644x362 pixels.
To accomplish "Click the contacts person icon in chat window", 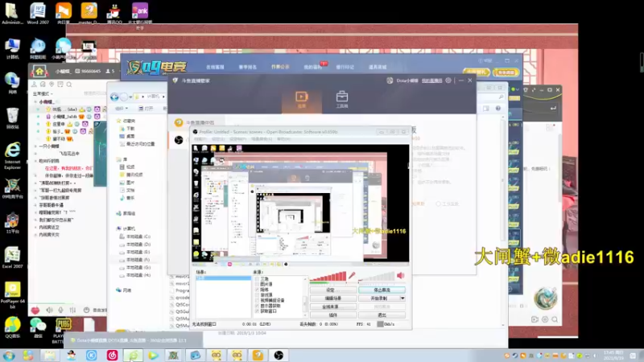I will pyautogui.click(x=34, y=84).
